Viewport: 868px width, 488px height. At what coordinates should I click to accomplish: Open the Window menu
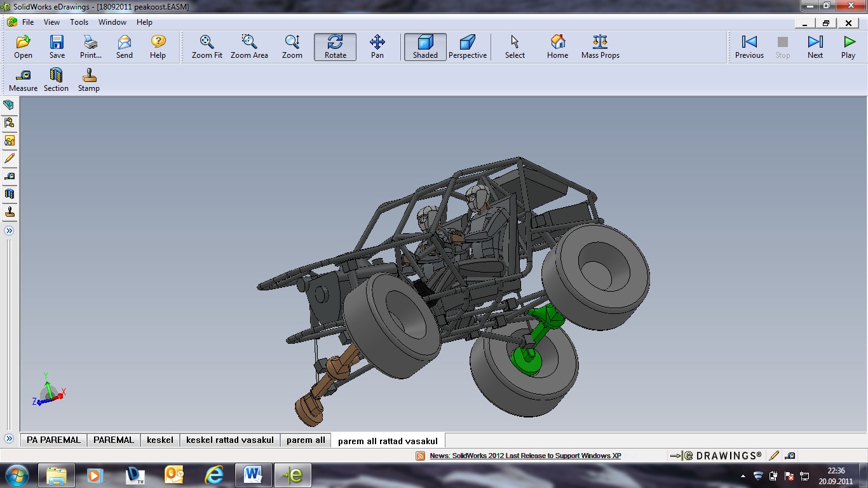click(112, 22)
